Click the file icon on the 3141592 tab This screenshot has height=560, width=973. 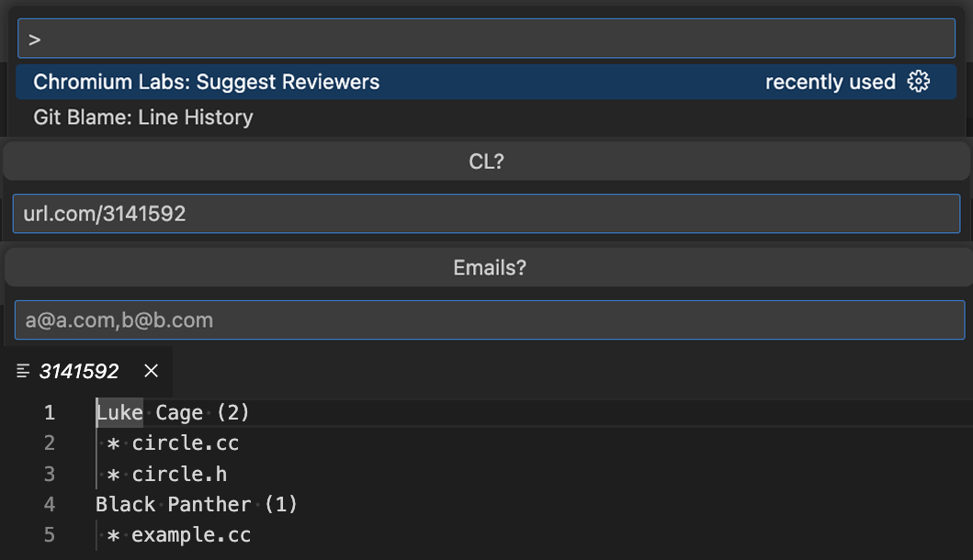point(24,371)
